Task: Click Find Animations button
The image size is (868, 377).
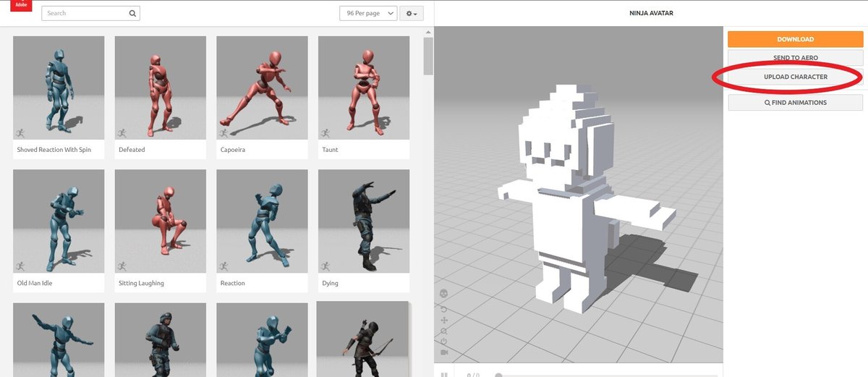Action: coord(795,103)
